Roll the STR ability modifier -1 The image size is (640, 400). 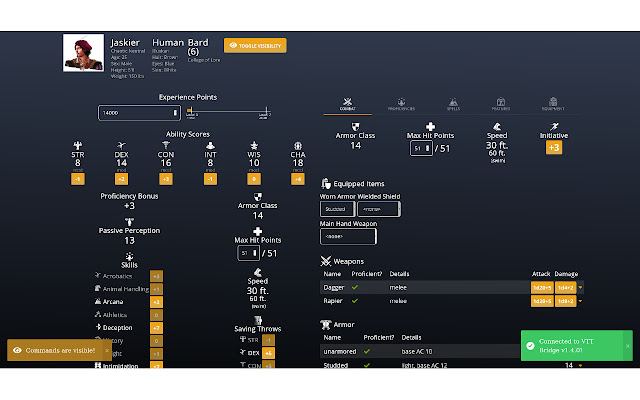78,179
